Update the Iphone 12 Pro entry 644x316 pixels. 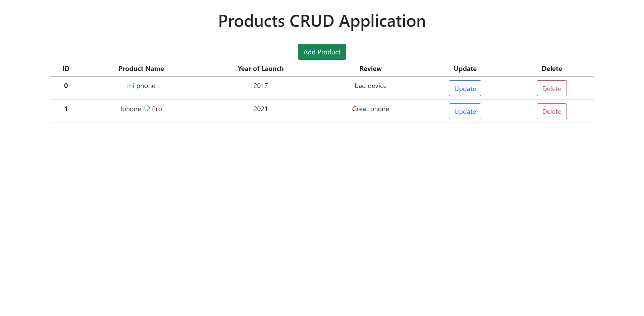pyautogui.click(x=465, y=111)
